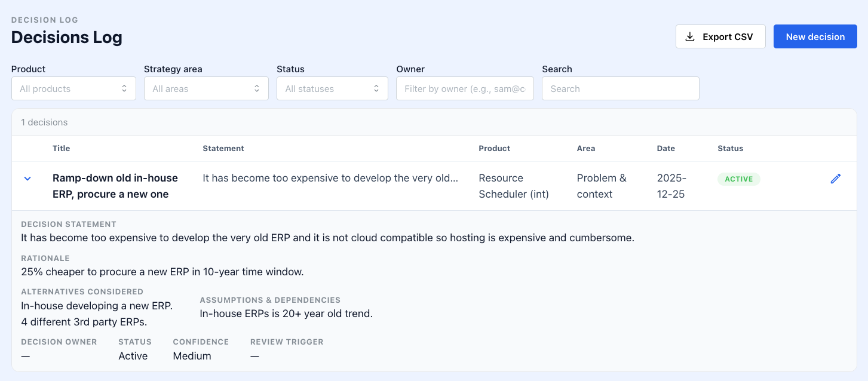This screenshot has width=868, height=381.
Task: Open the All products dropdown
Action: 73,88
